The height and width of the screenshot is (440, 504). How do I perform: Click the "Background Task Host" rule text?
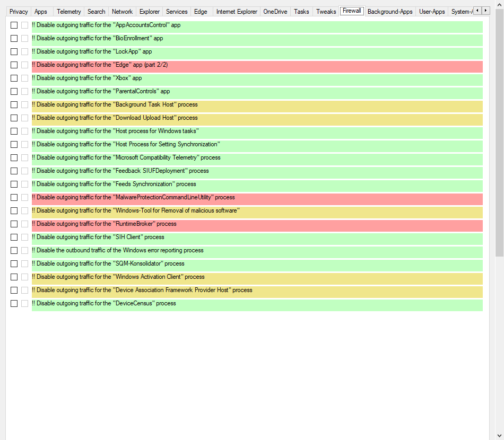(x=115, y=105)
